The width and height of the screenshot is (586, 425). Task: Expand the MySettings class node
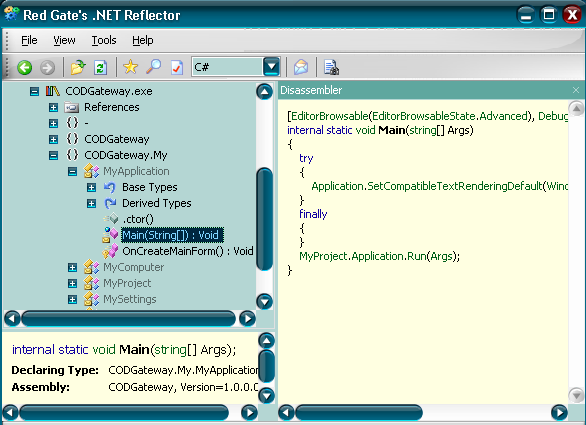73,299
